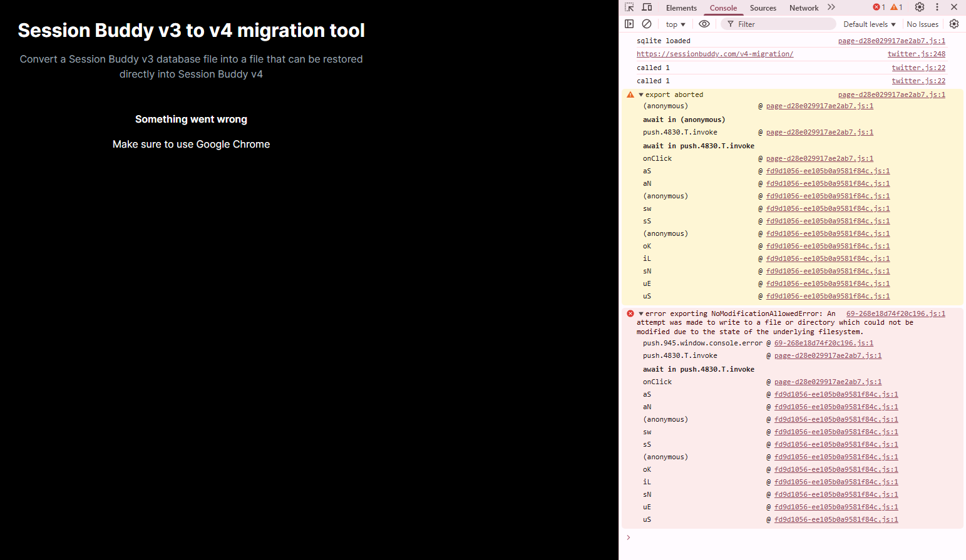
Task: Click the Session Buddy migration tool heading
Action: [x=191, y=30]
